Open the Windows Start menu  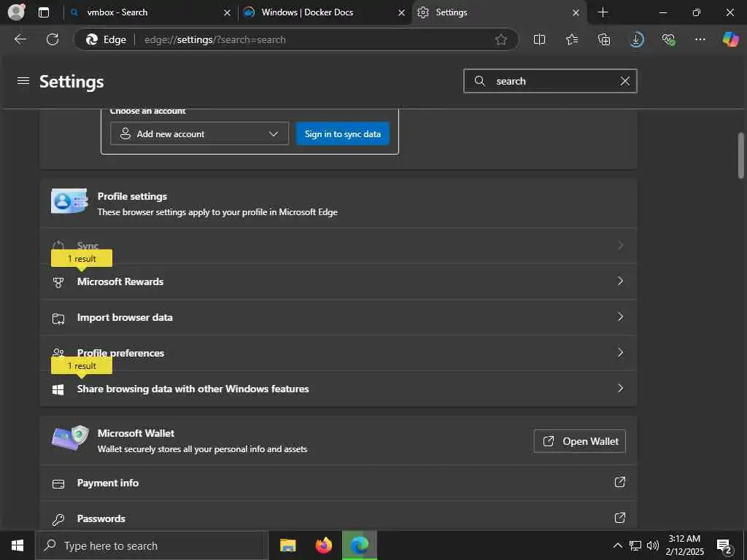[x=18, y=545]
